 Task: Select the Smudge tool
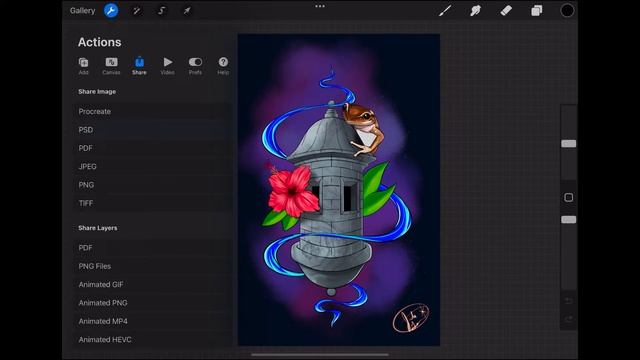click(x=475, y=11)
